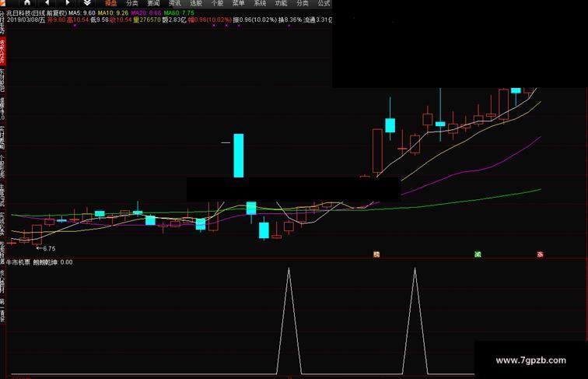Screen dimensions: 588x379
Task: Click the tall cyan candlestick with dash marker
Action: pyautogui.click(x=239, y=156)
